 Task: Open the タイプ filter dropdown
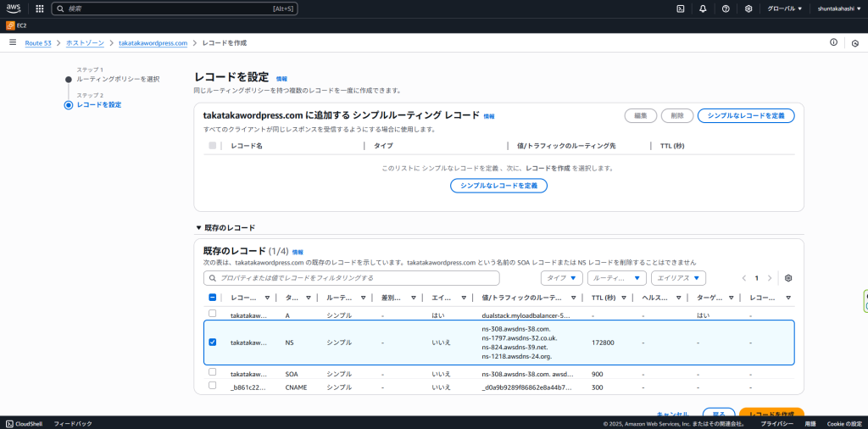[x=561, y=278]
